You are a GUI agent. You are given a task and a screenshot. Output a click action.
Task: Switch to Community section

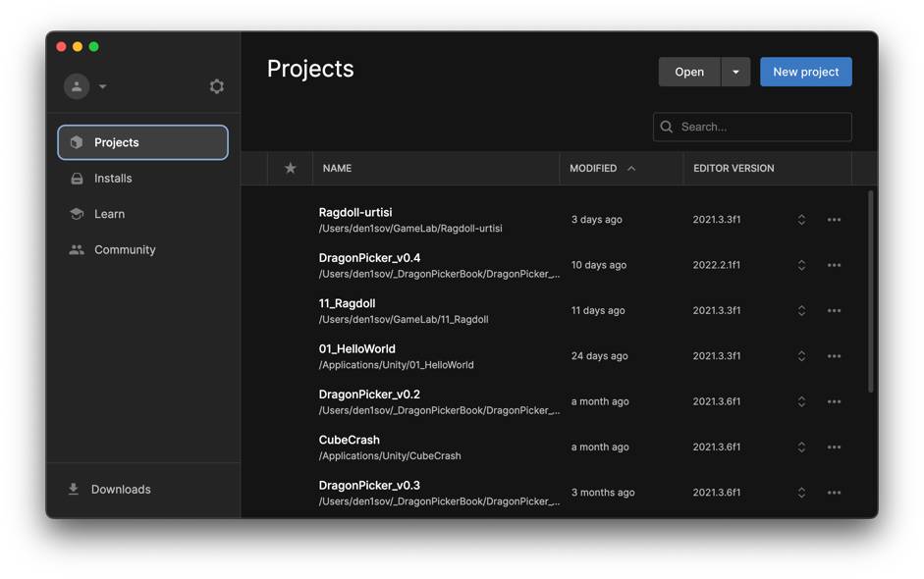pyautogui.click(x=142, y=249)
